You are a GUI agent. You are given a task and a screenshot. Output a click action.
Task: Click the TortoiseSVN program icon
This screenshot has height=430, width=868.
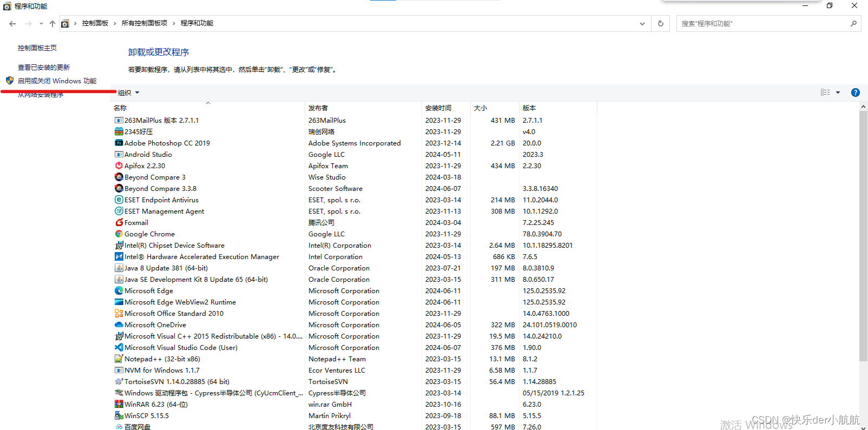point(119,381)
